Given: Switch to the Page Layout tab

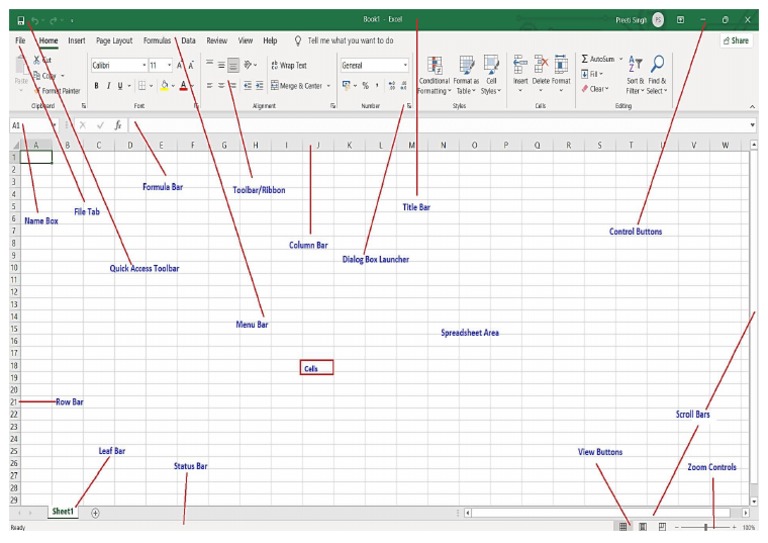Looking at the screenshot, I should pos(114,41).
